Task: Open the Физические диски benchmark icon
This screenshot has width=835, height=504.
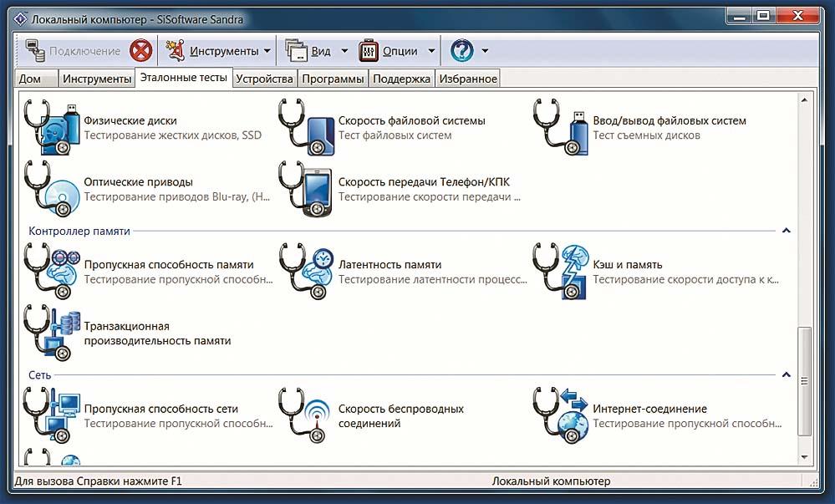Action: pyautogui.click(x=52, y=127)
